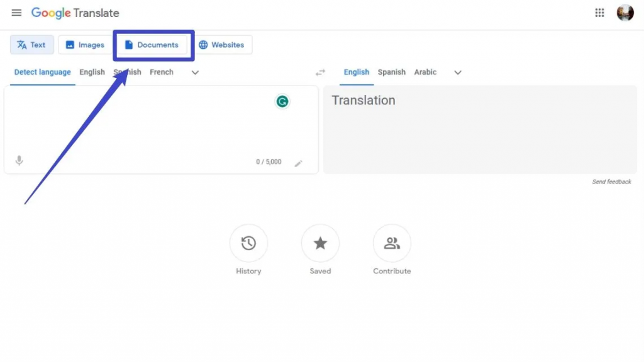Screen dimensions: 644x362
Task: Open the Contribute section
Action: point(392,243)
